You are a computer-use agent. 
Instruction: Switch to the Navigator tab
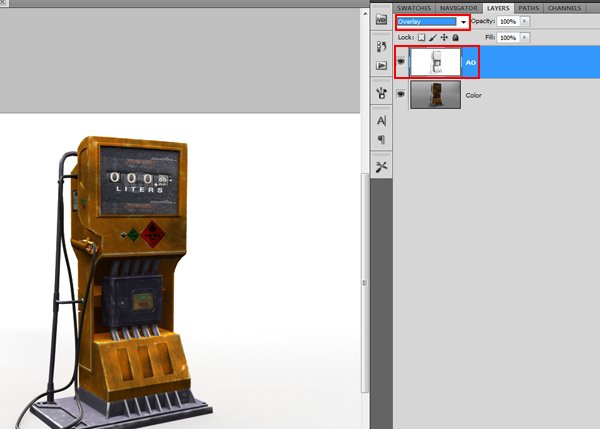pos(458,8)
